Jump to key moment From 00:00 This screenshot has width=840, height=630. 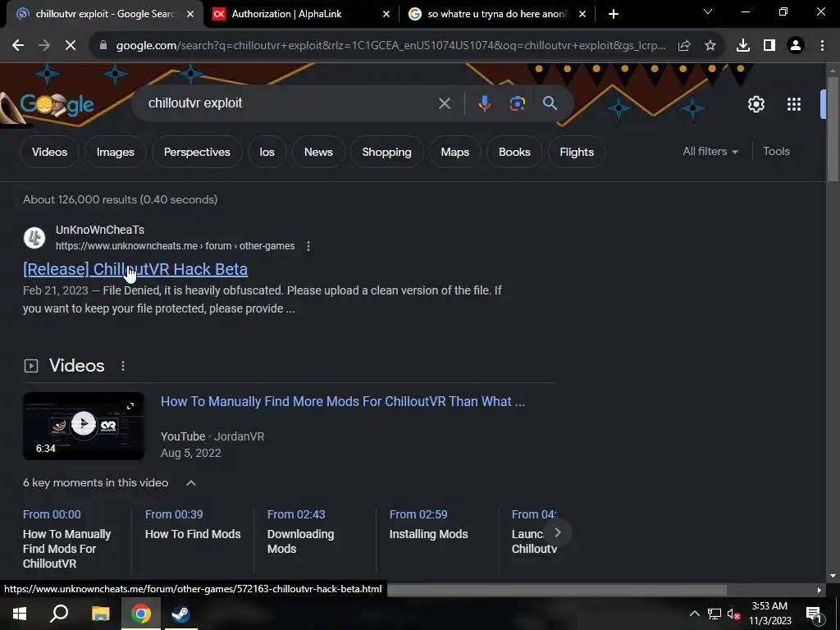52,515
